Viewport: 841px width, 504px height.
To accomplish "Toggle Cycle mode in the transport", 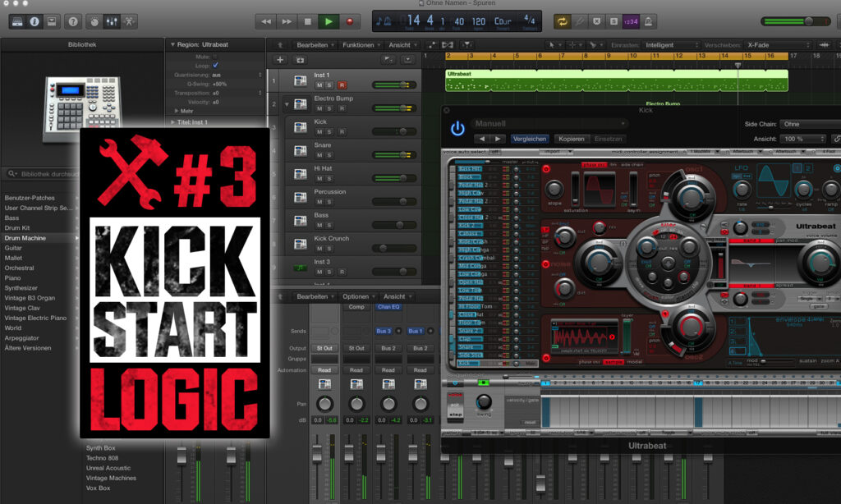I will pos(562,21).
